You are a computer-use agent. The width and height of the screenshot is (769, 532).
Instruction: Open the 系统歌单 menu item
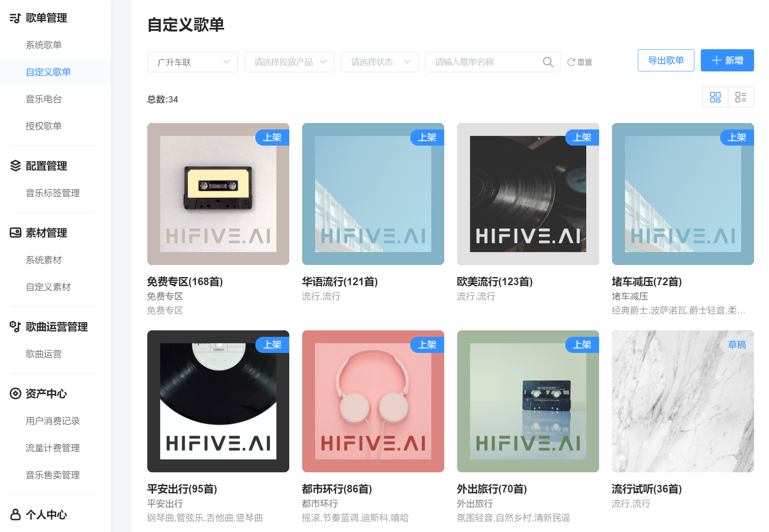pyautogui.click(x=44, y=45)
